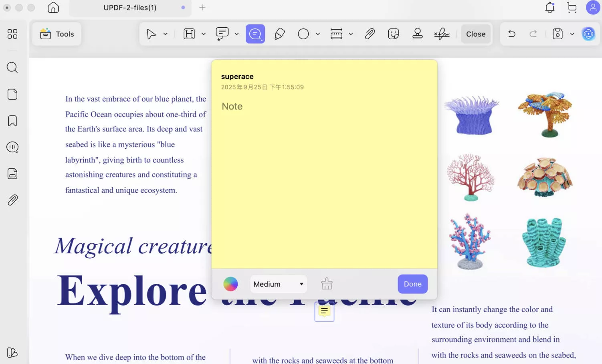Select the Shape circle tool
Image resolution: width=602 pixels, height=364 pixels.
click(x=303, y=34)
